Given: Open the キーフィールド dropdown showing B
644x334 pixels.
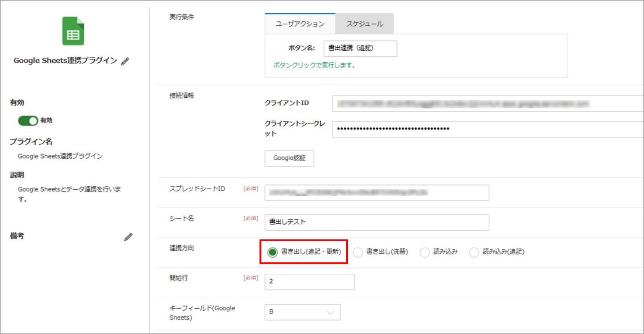Looking at the screenshot, I should click(x=302, y=312).
